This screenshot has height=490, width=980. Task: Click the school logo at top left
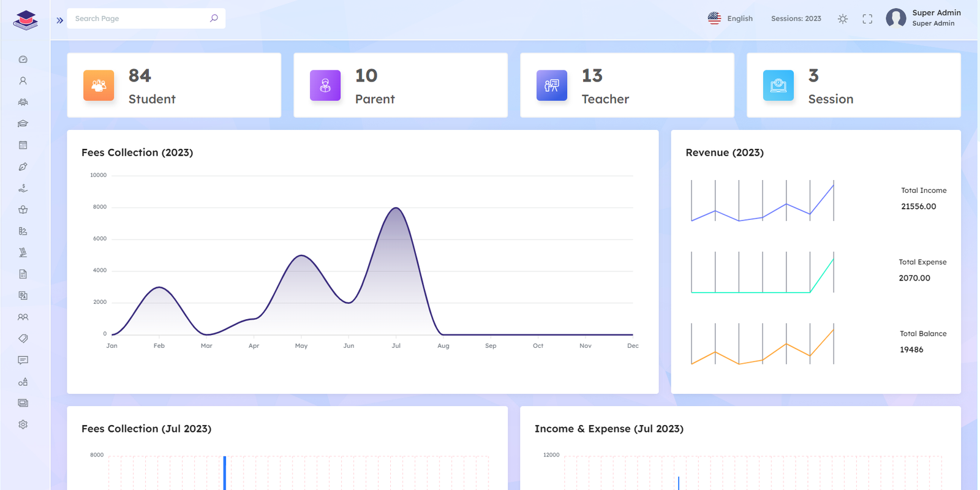[25, 20]
